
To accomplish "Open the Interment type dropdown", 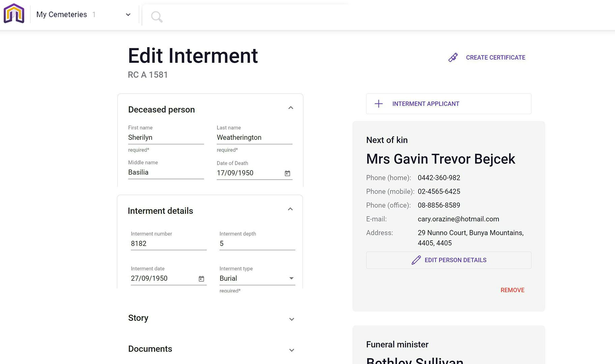I will [291, 278].
